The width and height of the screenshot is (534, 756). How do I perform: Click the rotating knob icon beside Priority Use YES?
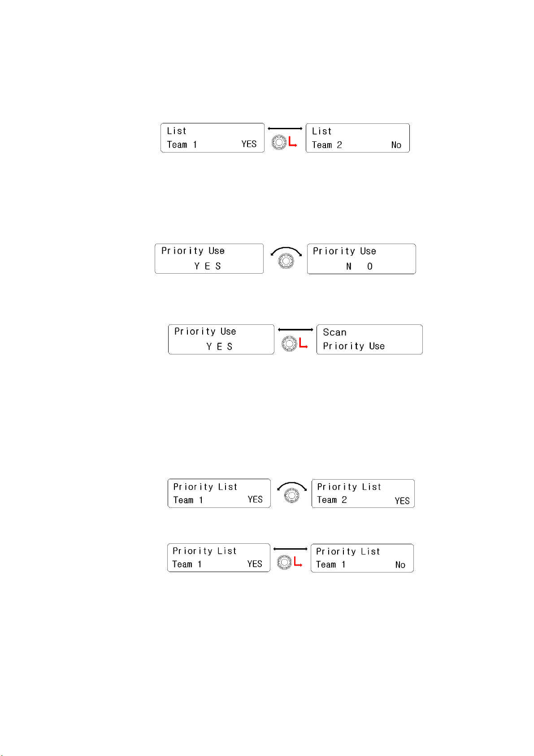point(286,261)
